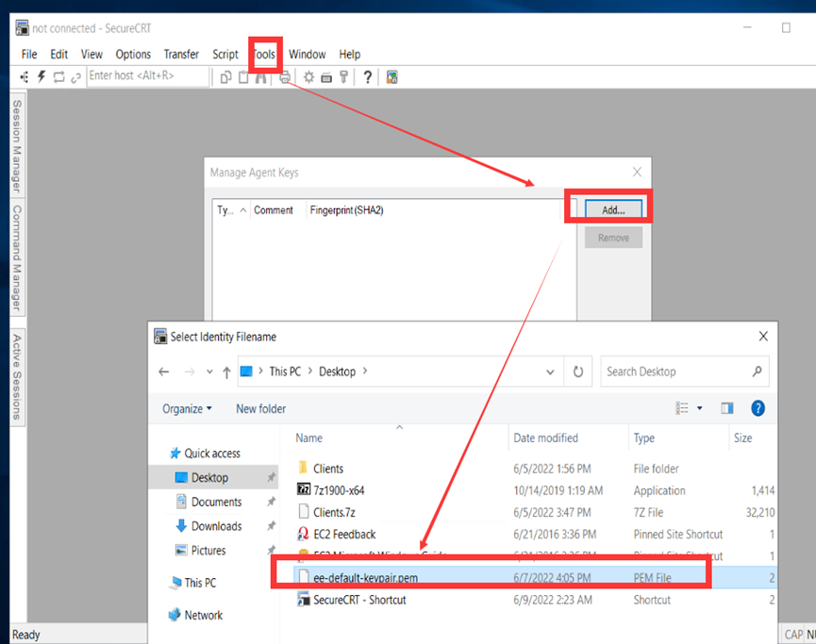Image resolution: width=816 pixels, height=644 pixels.
Task: Click New folder button
Action: pos(260,408)
